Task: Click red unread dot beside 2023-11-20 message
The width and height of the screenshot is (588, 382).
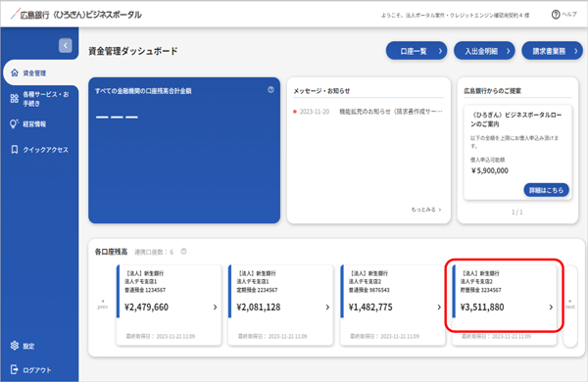Action: 295,112
